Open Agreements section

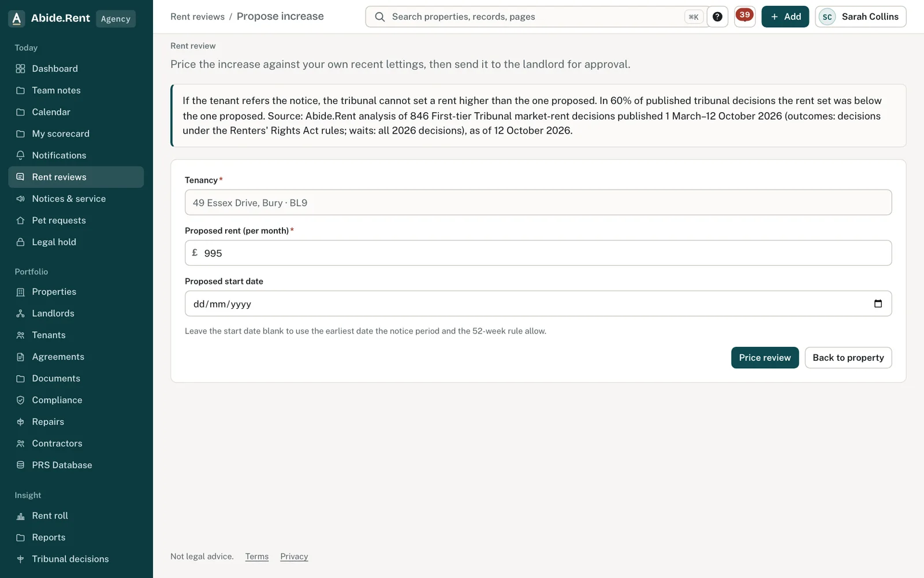click(x=76, y=357)
